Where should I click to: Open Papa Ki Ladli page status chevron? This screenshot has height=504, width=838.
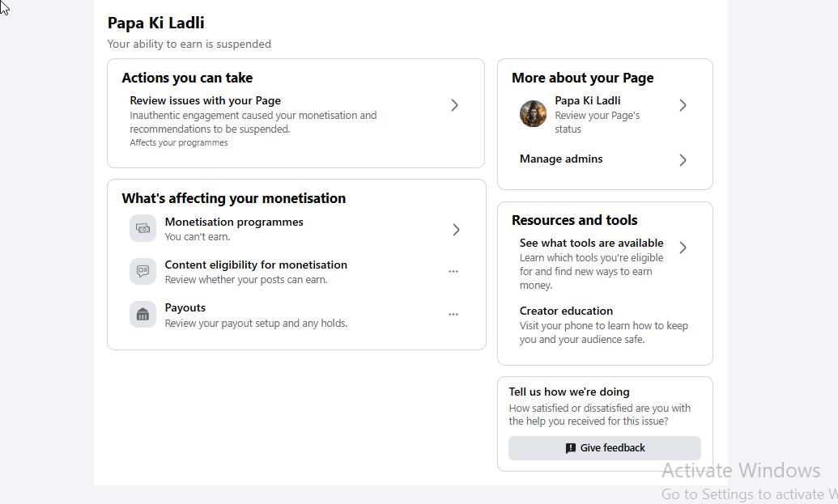[683, 105]
